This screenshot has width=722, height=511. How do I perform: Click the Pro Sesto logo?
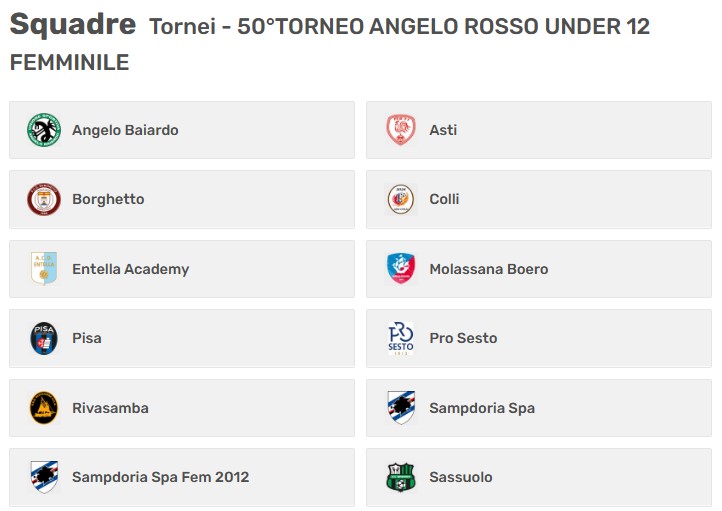click(401, 338)
